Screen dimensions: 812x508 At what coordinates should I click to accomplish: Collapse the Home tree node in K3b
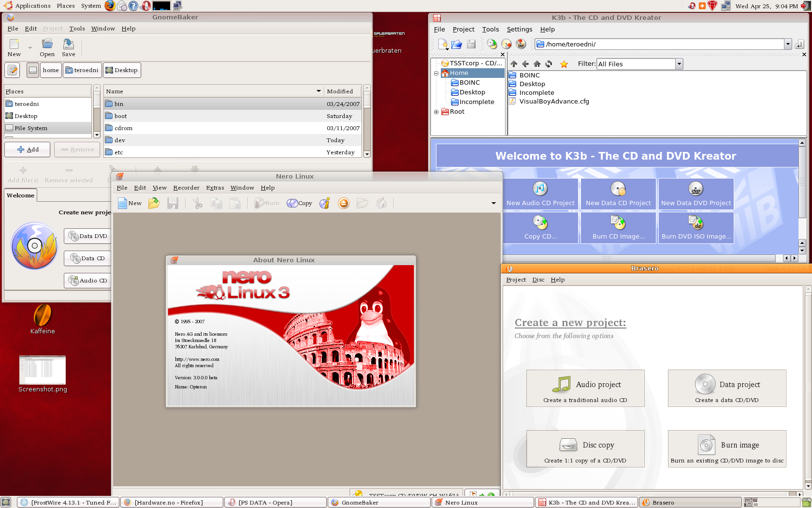click(436, 74)
